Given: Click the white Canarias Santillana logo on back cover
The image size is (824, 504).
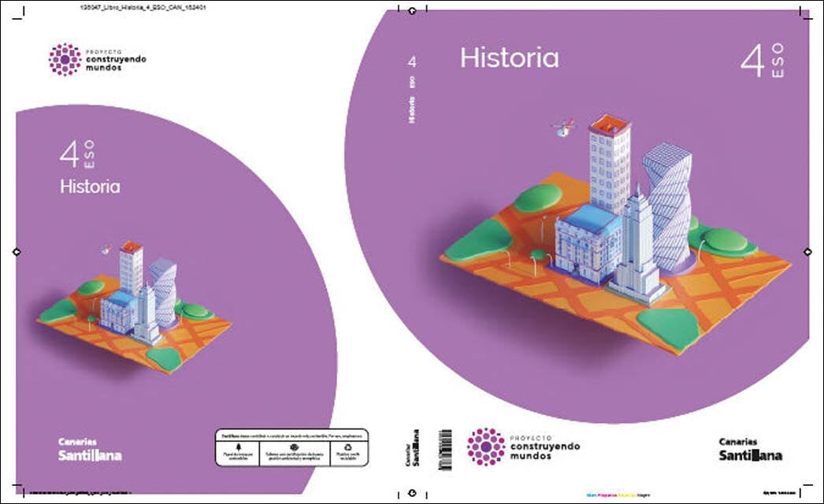Looking at the screenshot, I should pos(90,450).
